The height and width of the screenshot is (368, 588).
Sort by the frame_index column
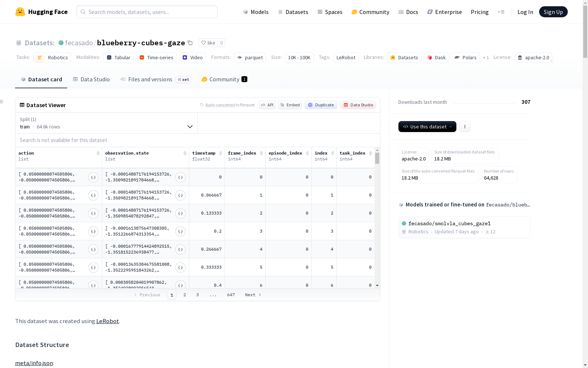click(x=261, y=153)
